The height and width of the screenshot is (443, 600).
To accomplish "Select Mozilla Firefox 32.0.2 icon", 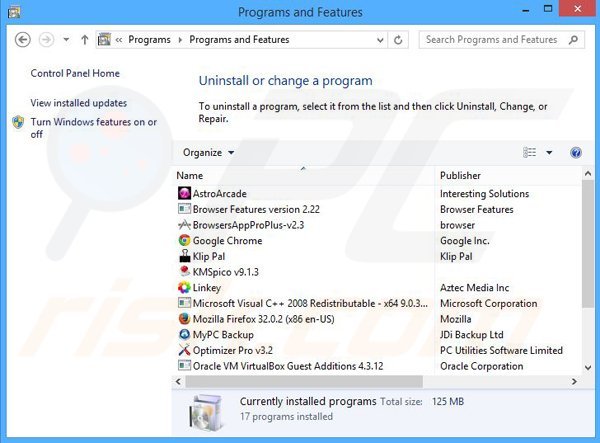I will point(184,319).
